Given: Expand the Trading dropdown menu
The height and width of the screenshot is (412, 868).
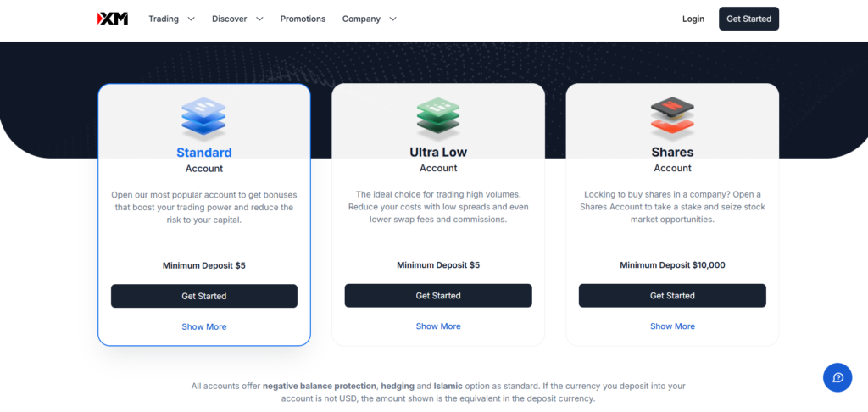Looking at the screenshot, I should coord(171,19).
